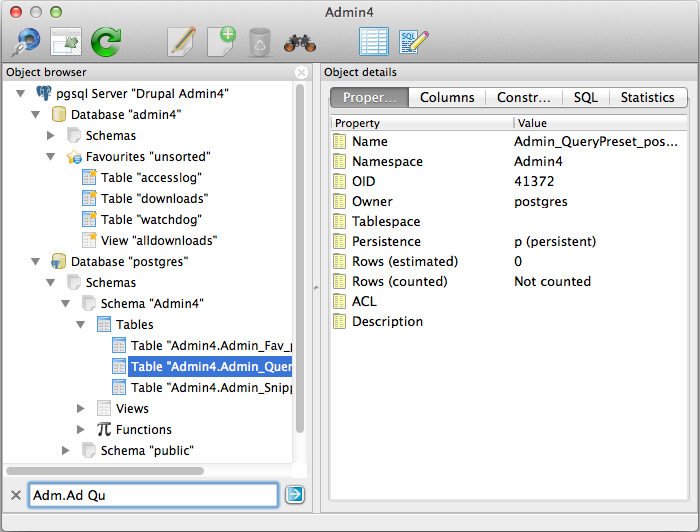Click the Tables folder grid icon
This screenshot has width=700, height=532.
(104, 324)
